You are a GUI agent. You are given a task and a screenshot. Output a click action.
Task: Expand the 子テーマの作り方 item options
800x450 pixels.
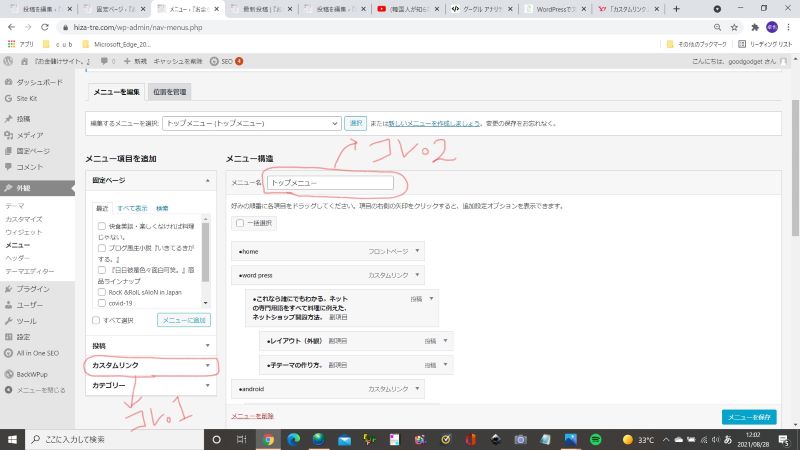click(445, 365)
